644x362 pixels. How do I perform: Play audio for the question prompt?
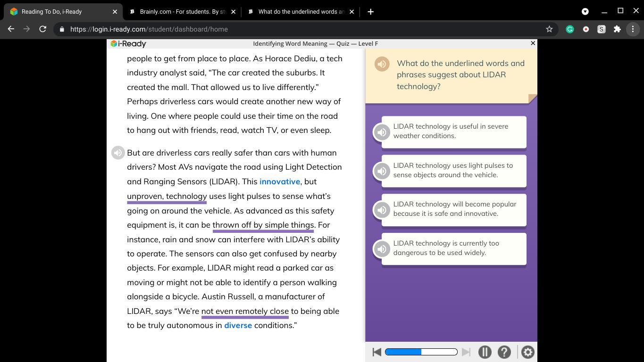tap(382, 64)
